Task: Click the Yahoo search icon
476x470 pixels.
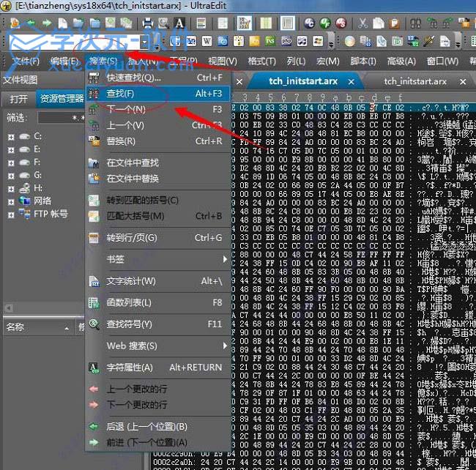Action: click(x=191, y=41)
